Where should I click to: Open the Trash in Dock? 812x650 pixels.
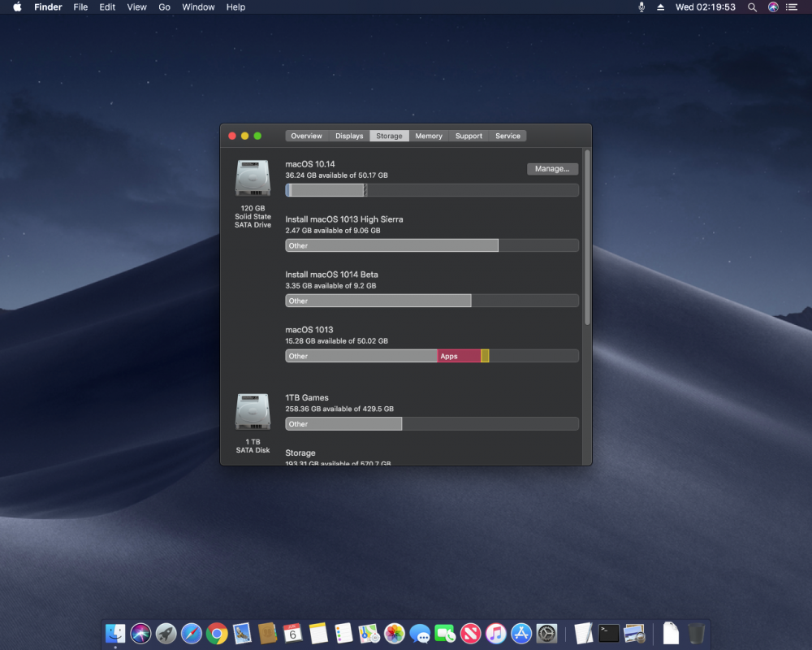[697, 633]
